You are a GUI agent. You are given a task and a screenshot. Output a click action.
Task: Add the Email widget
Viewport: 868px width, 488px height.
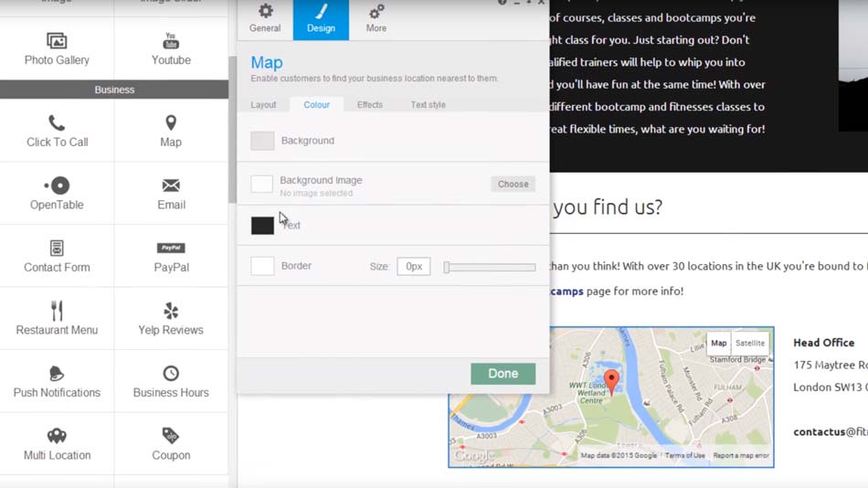pos(171,194)
